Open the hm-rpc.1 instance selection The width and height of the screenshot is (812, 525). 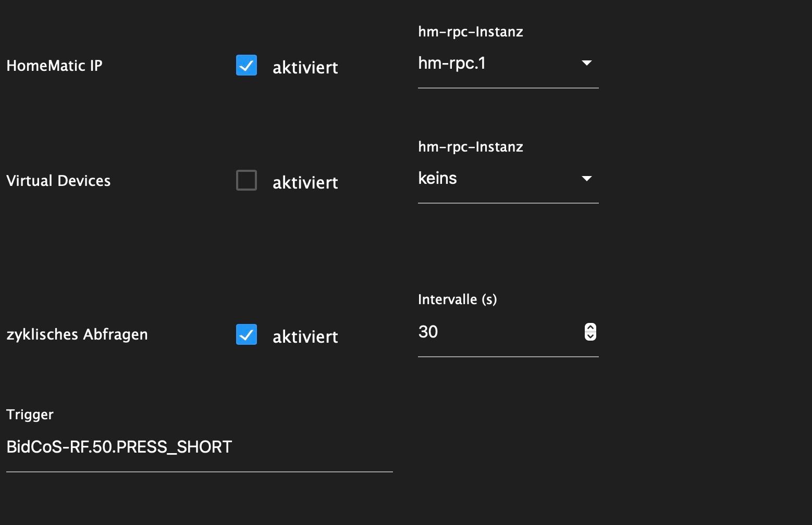tap(495, 64)
